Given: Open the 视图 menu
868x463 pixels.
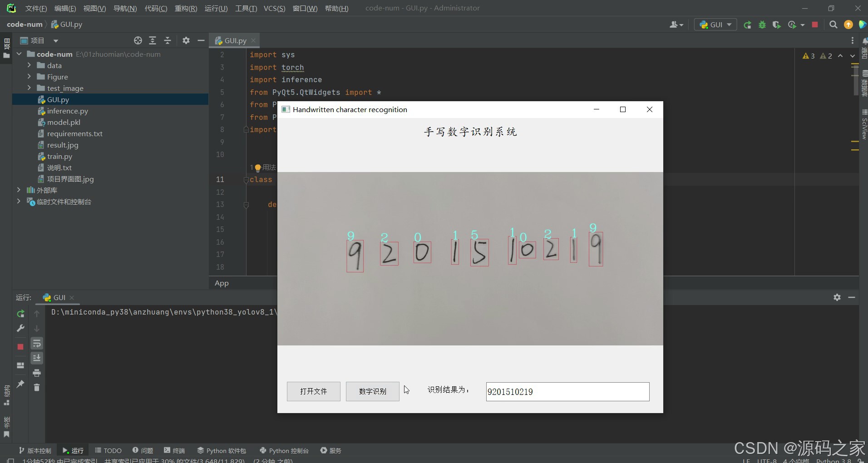Looking at the screenshot, I should [x=94, y=8].
